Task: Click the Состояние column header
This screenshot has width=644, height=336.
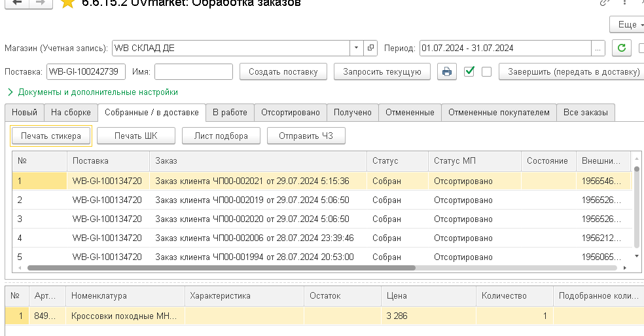Action: [x=548, y=161]
